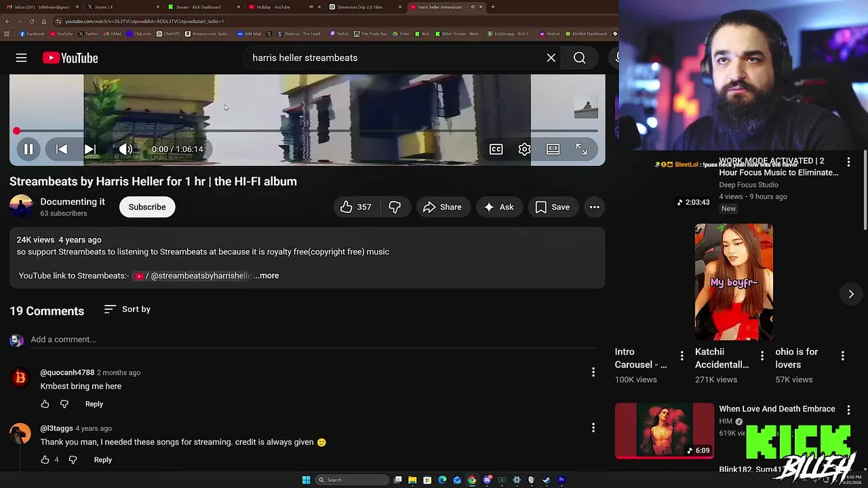This screenshot has height=488, width=868.
Task: Open the Documenting it channel name
Action: click(x=73, y=202)
